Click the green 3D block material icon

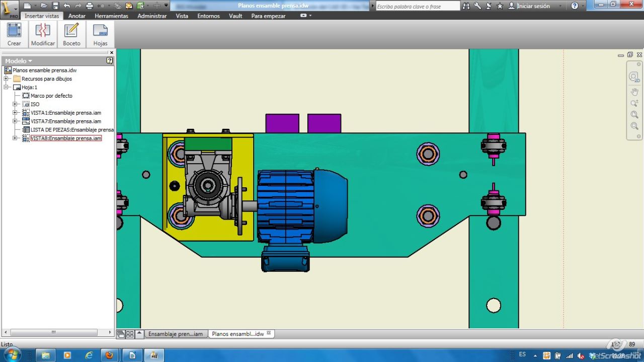click(140, 6)
